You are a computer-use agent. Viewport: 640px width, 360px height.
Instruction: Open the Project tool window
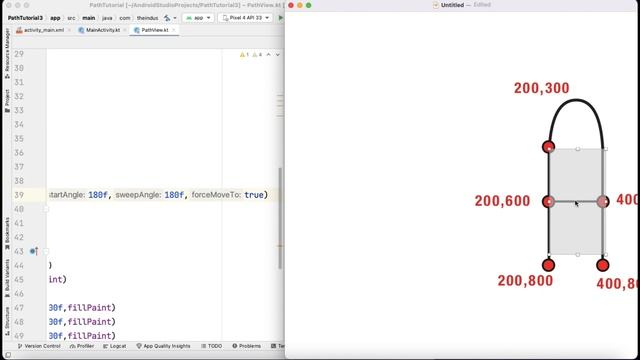tap(7, 101)
